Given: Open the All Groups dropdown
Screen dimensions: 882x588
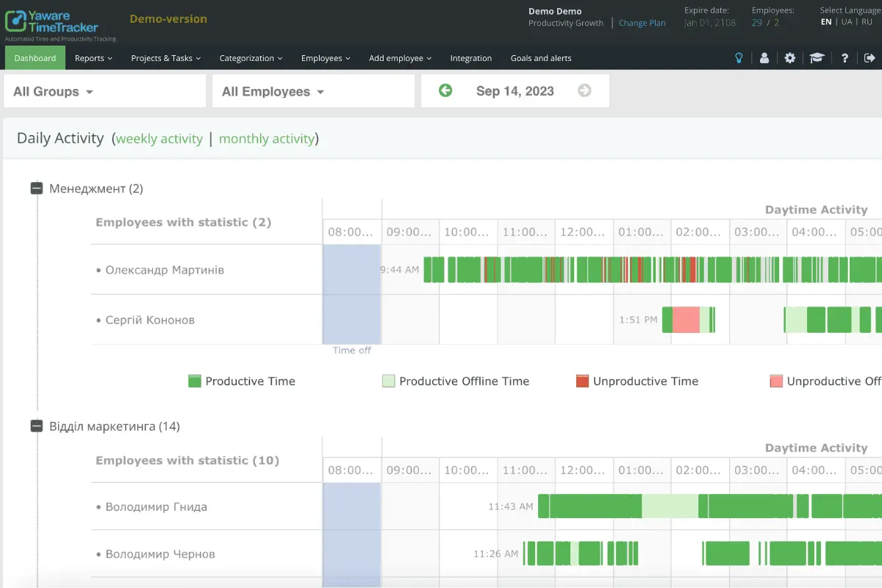Looking at the screenshot, I should tap(104, 91).
